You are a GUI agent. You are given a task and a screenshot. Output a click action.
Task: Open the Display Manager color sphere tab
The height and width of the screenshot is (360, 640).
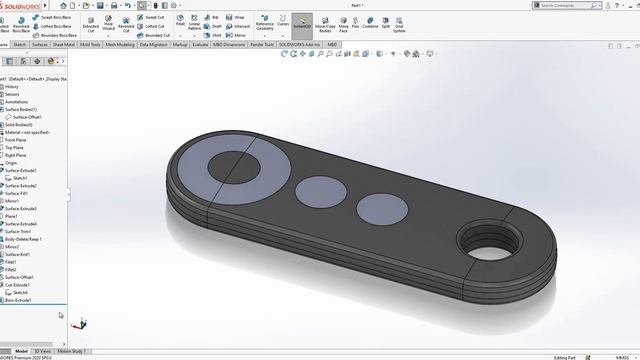[x=51, y=61]
